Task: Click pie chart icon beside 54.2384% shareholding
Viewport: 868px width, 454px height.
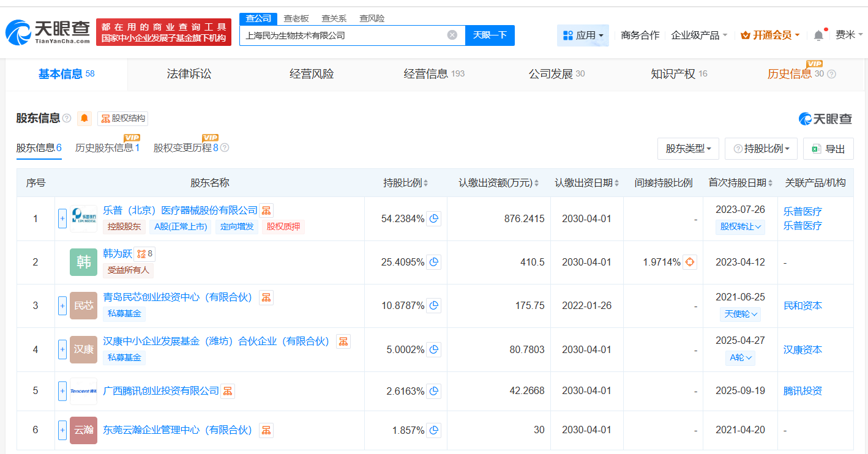Action: (434, 218)
